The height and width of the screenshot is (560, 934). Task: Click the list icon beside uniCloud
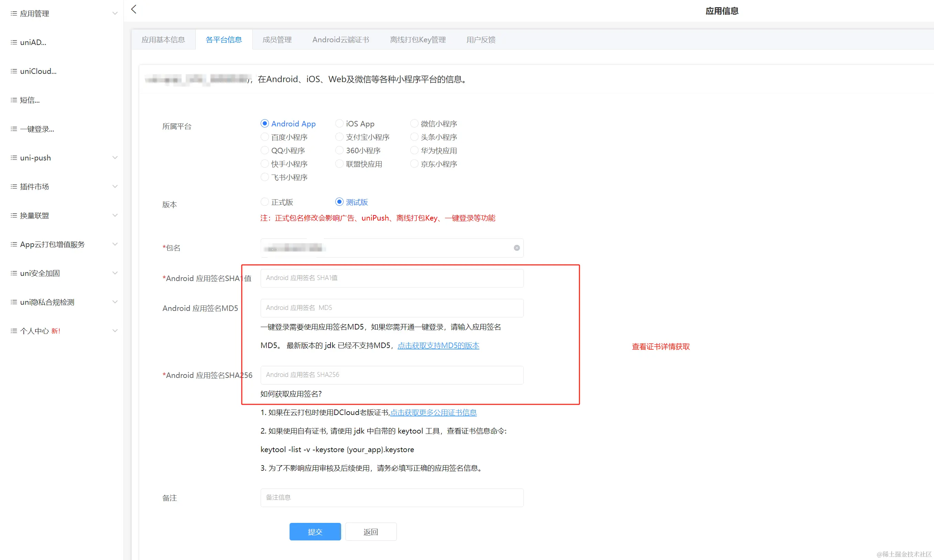pyautogui.click(x=14, y=71)
